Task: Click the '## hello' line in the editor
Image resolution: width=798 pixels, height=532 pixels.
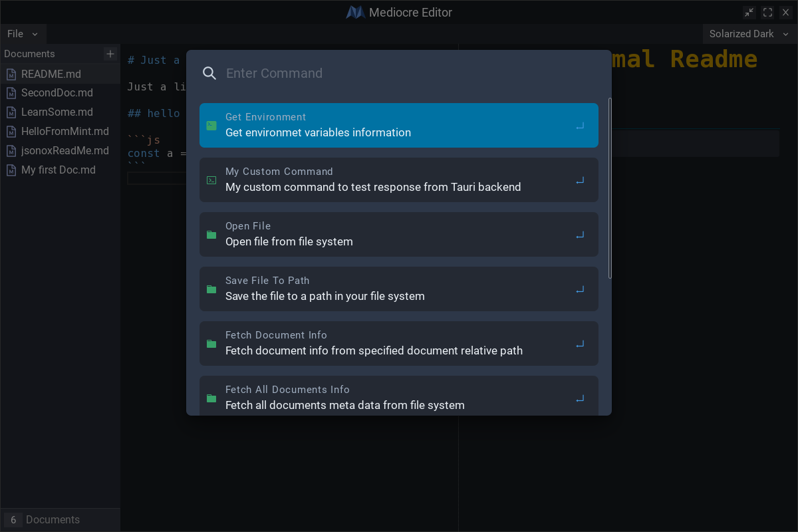Action: pyautogui.click(x=154, y=113)
